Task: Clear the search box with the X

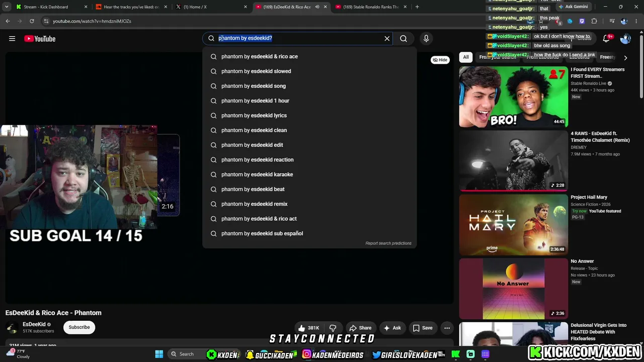Action: 387,38
